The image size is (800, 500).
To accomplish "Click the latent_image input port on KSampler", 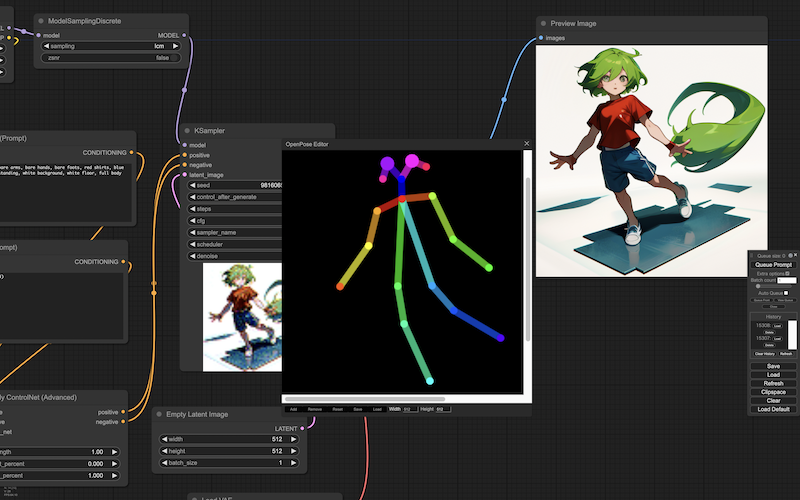I will (185, 174).
